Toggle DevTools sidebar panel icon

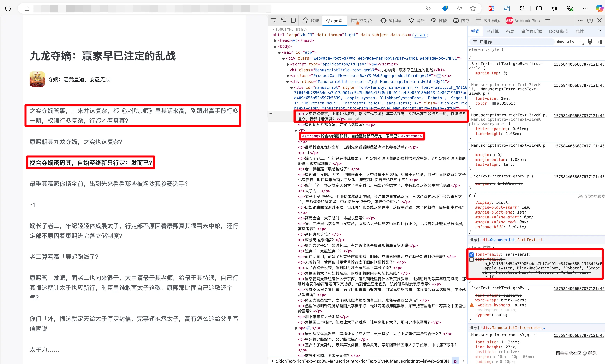point(293,21)
